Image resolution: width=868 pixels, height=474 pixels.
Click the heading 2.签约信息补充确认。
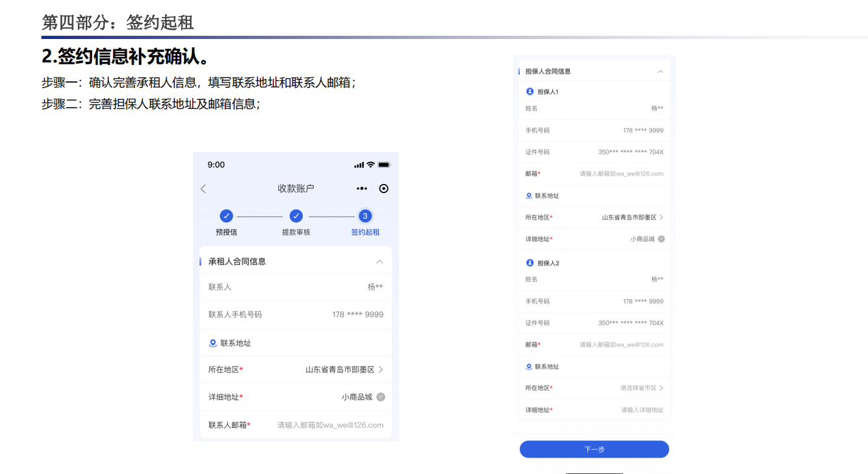coord(127,57)
